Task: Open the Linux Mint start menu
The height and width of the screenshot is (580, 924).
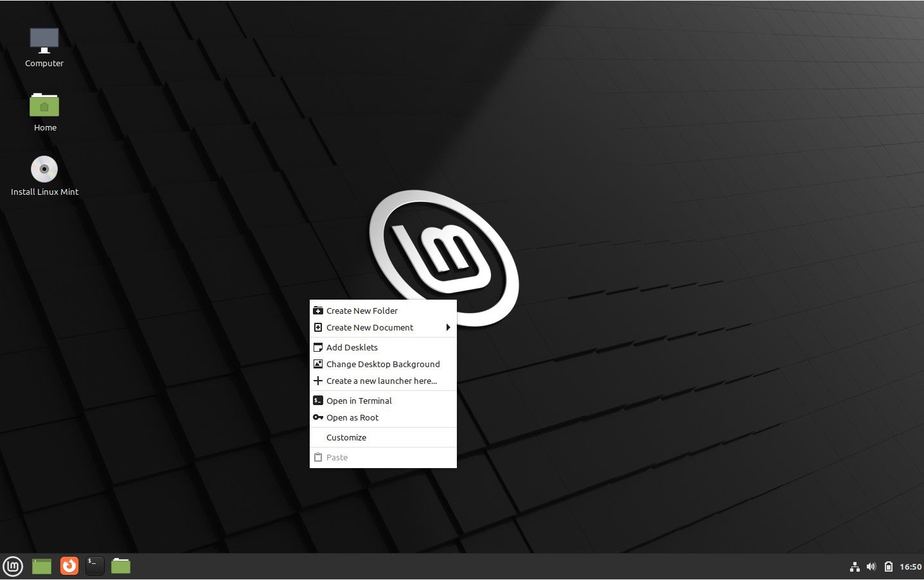Action: (13, 566)
